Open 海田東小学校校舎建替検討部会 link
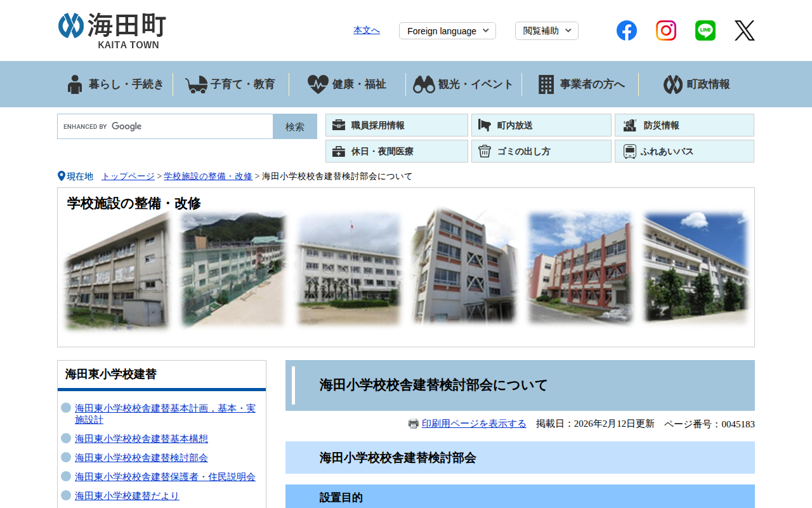Screen dimensions: 812x508 tap(141, 457)
